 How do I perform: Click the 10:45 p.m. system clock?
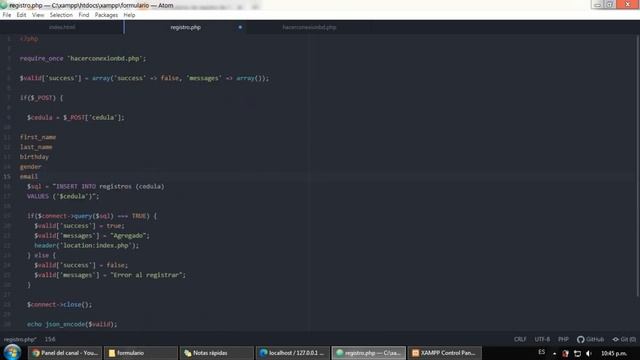click(614, 353)
